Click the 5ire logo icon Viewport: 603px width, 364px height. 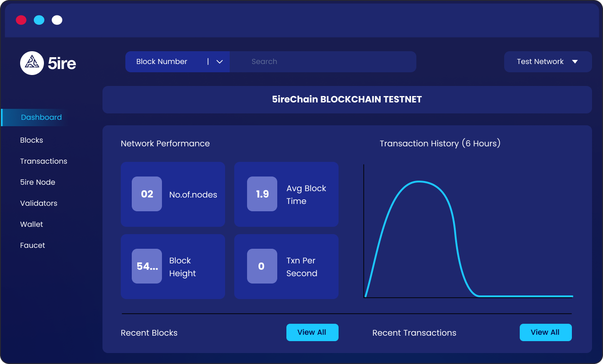click(32, 63)
